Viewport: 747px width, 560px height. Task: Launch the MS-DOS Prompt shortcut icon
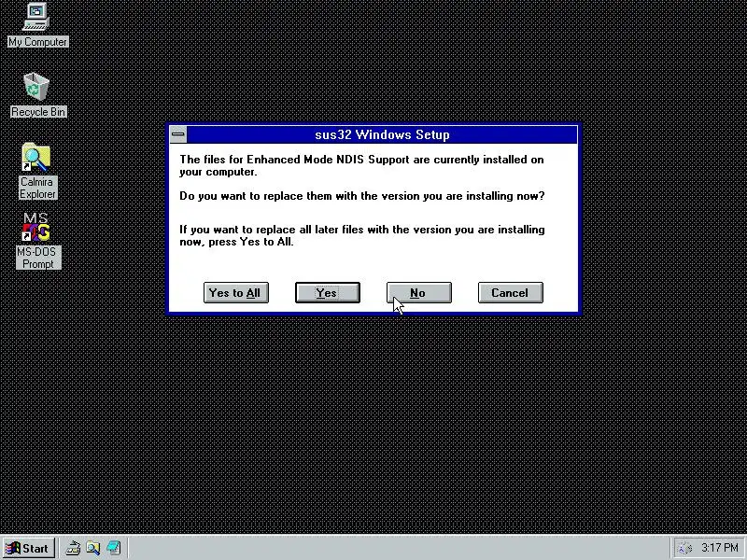[x=36, y=227]
